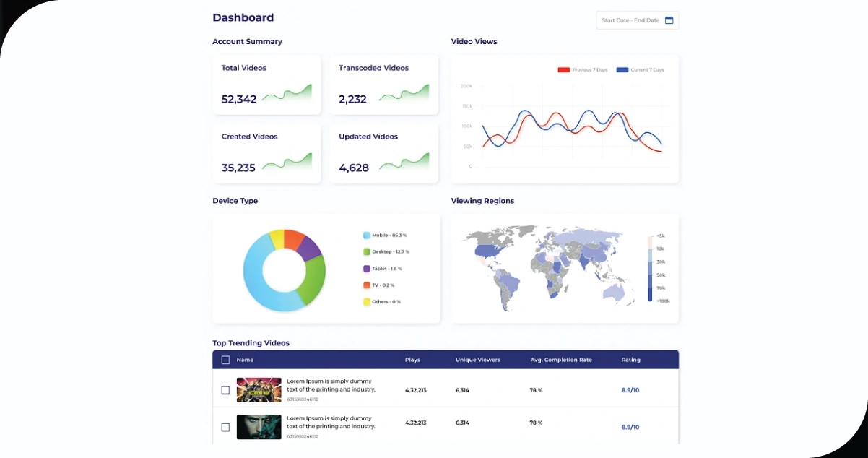Sort the table by the Plays column
The width and height of the screenshot is (868, 458).
tap(412, 359)
